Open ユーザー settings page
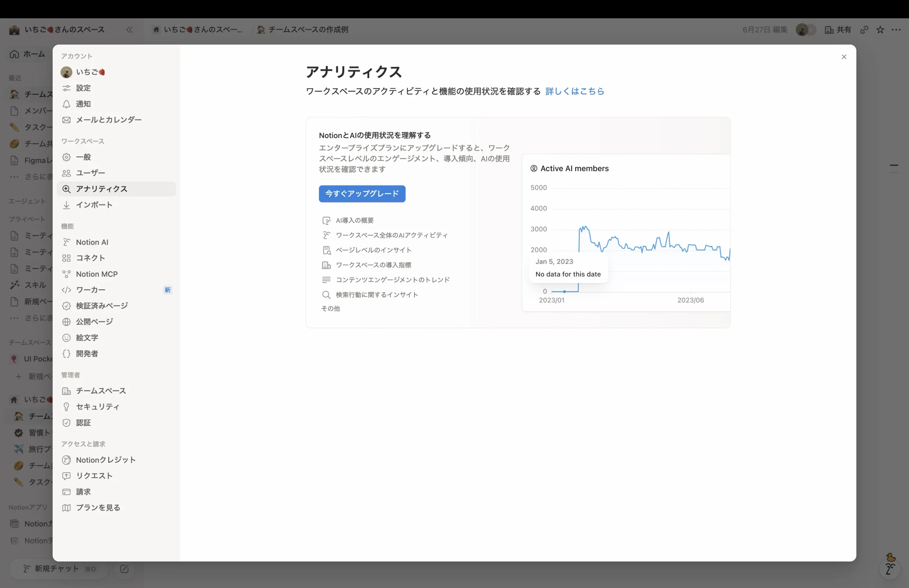Viewport: 909px width, 588px height. click(x=116, y=173)
